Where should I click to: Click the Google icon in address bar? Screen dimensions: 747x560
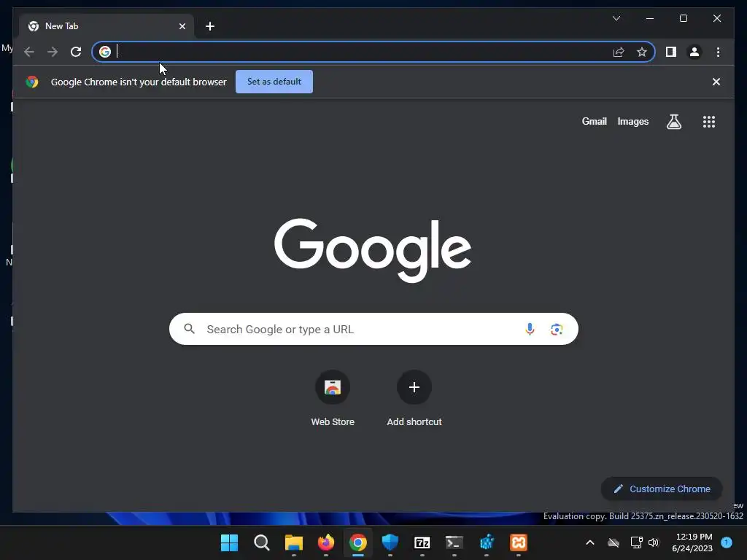tap(105, 52)
